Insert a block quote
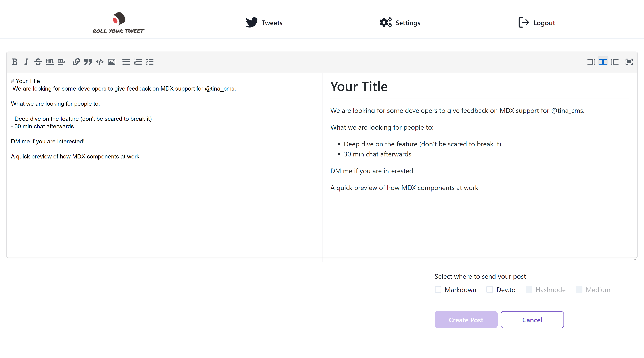 point(88,62)
